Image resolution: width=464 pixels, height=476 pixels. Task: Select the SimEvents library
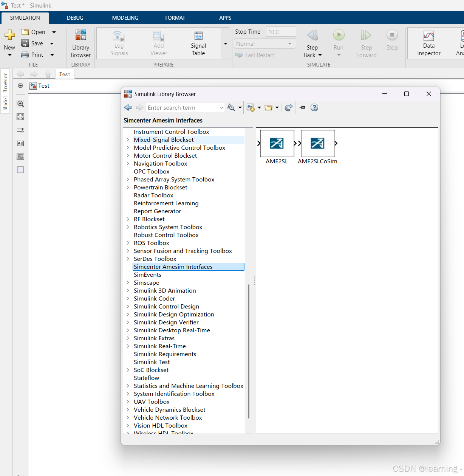147,274
